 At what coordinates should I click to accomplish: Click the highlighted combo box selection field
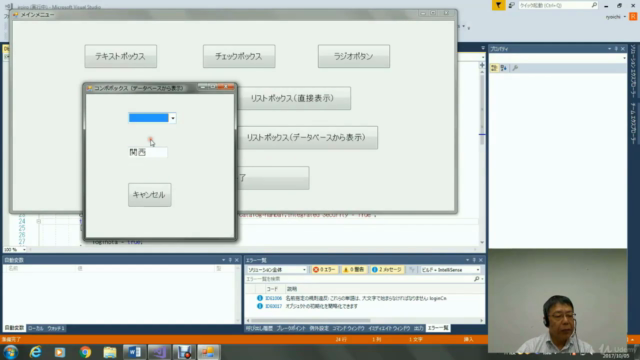click(148, 118)
